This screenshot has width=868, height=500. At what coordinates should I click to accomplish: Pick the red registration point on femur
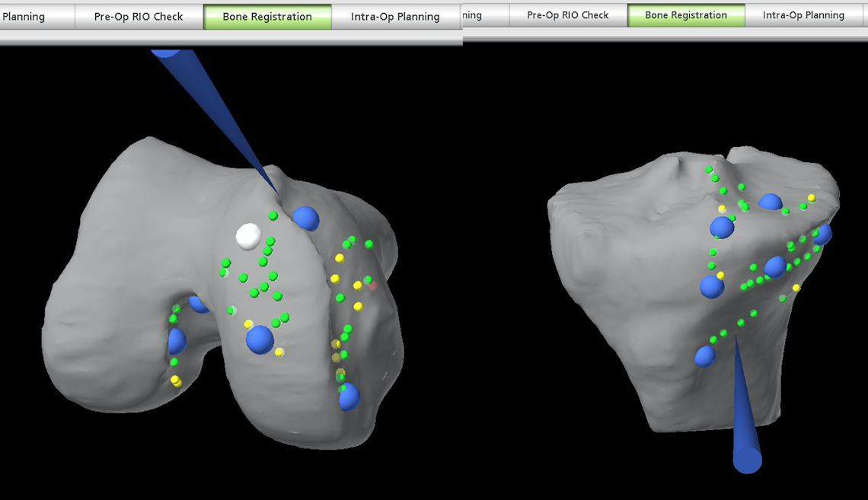tap(372, 286)
